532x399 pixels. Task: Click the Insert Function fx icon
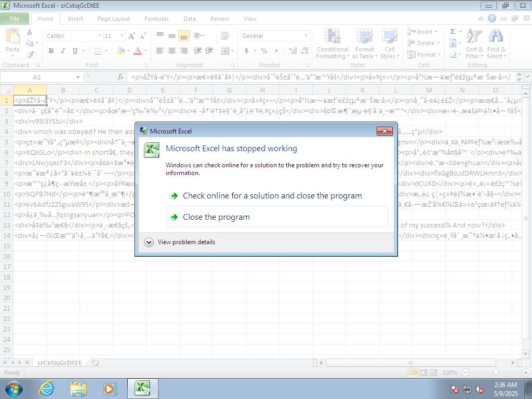click(121, 77)
